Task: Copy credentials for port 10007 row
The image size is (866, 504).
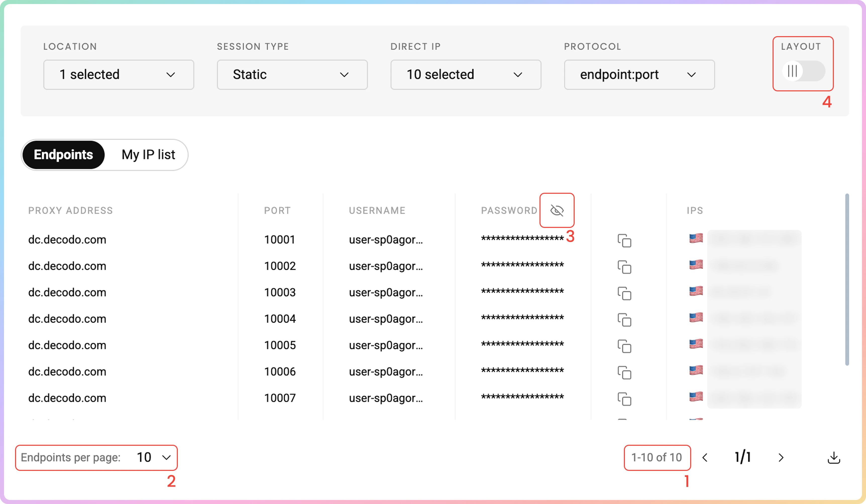Action: [x=624, y=399]
